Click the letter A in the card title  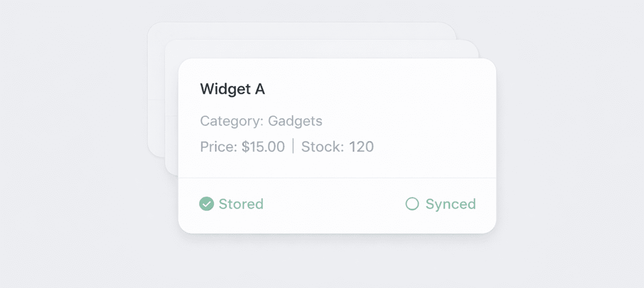pos(260,89)
